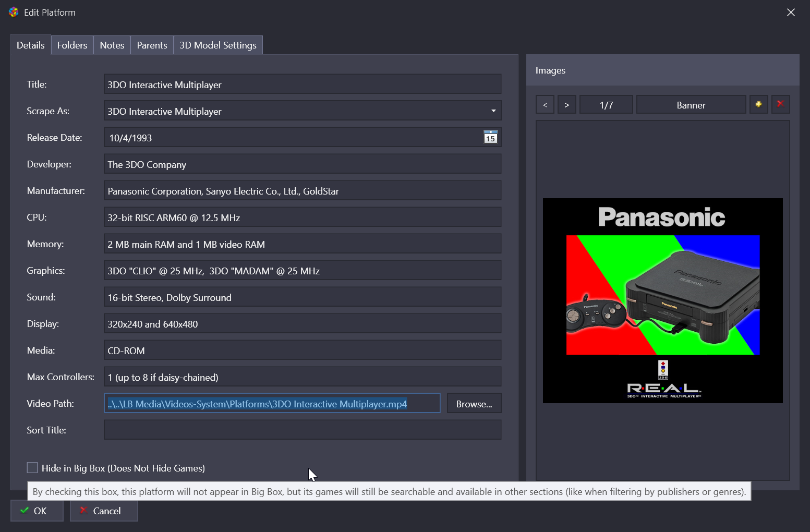Open the Banner image type dropdown
This screenshot has width=810, height=532.
point(691,105)
